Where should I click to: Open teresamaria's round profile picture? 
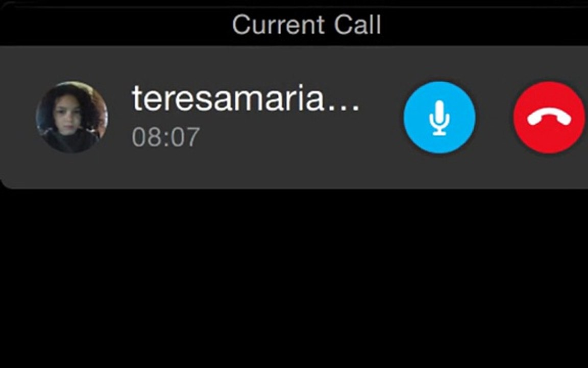coord(71,117)
